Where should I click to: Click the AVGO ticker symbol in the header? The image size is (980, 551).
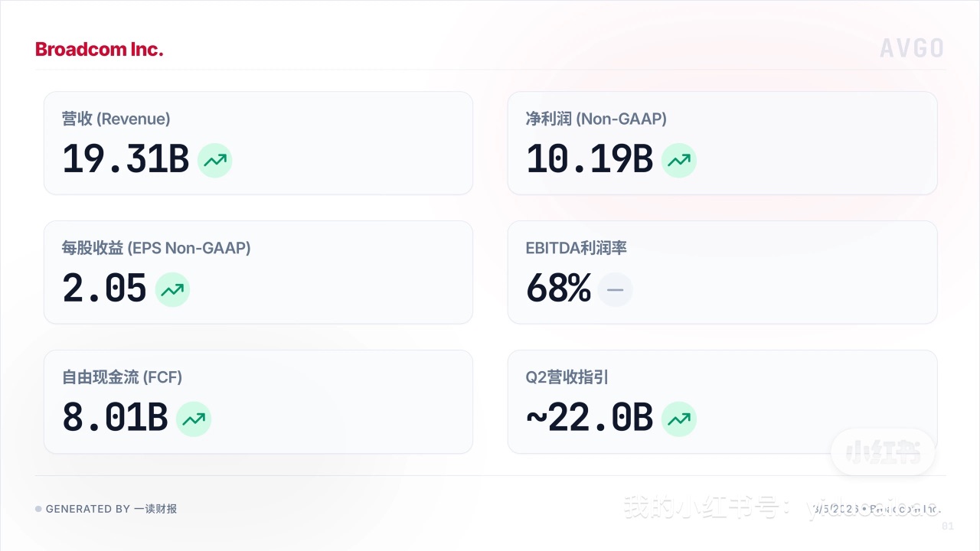(911, 49)
